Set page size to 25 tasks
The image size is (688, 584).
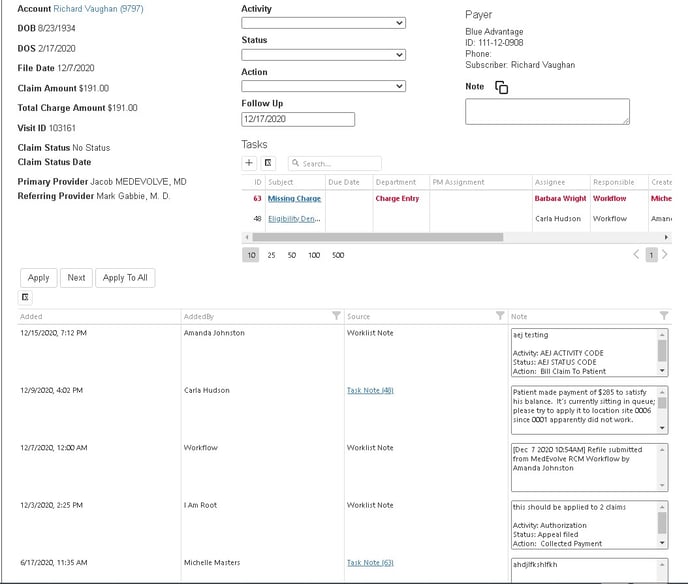pyautogui.click(x=271, y=256)
